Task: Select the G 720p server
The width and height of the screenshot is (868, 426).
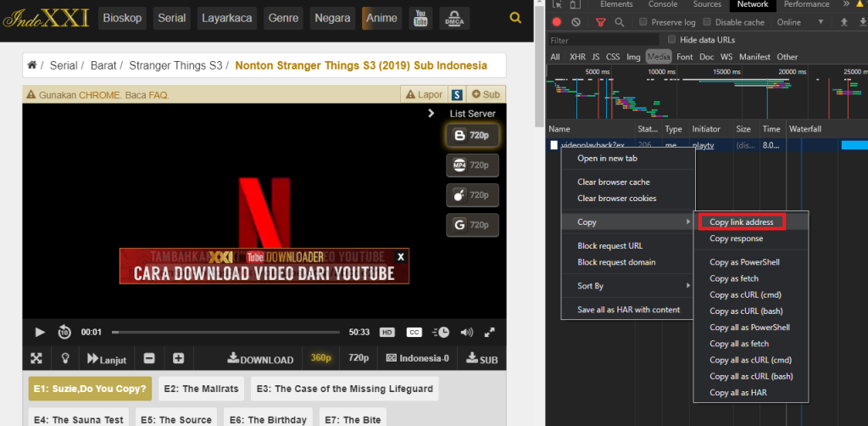Action: 472,225
